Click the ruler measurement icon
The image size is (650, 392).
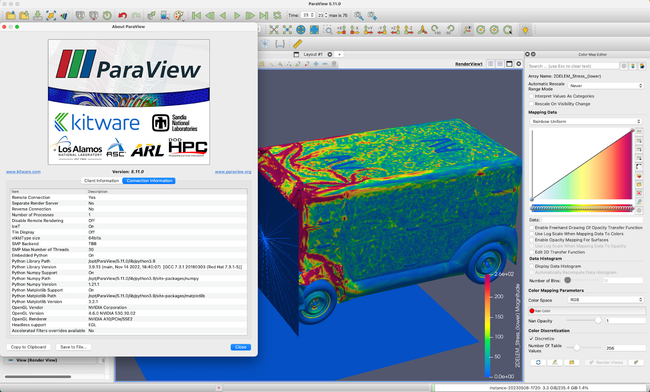pos(297,44)
